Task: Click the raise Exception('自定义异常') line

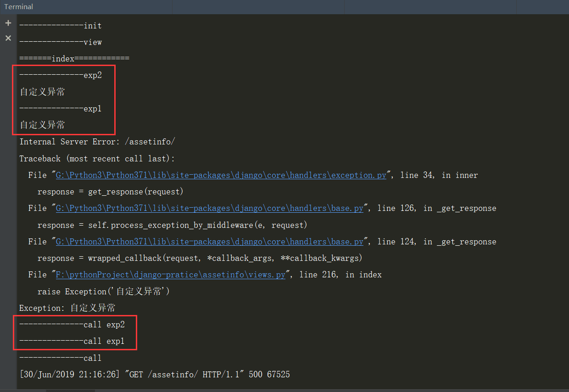Action: pyautogui.click(x=104, y=292)
